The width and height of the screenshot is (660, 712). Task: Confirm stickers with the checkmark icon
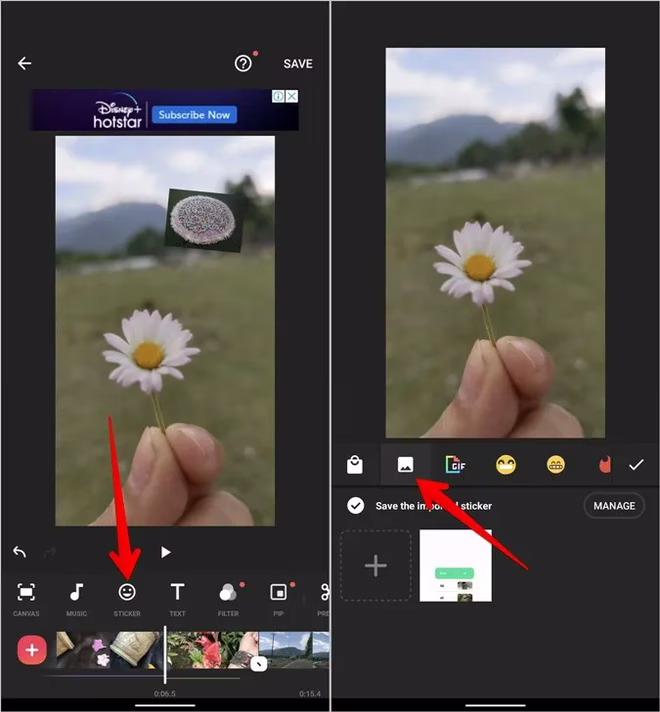[x=636, y=465]
